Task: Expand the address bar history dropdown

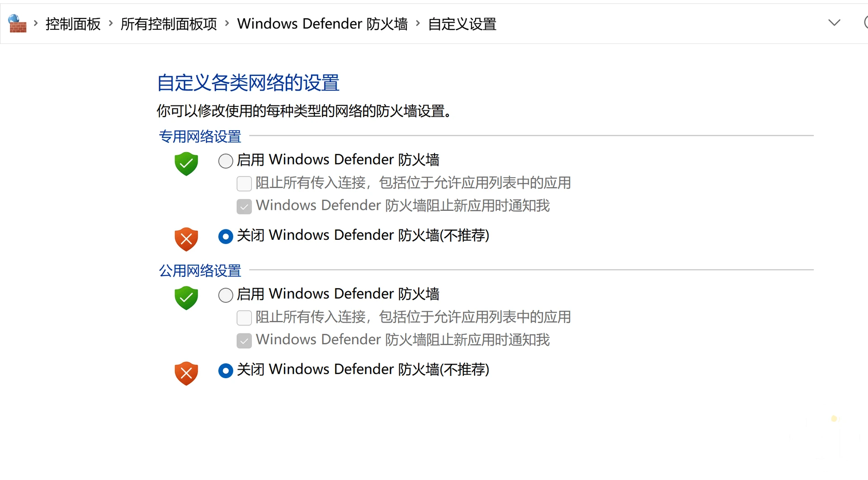Action: tap(834, 23)
